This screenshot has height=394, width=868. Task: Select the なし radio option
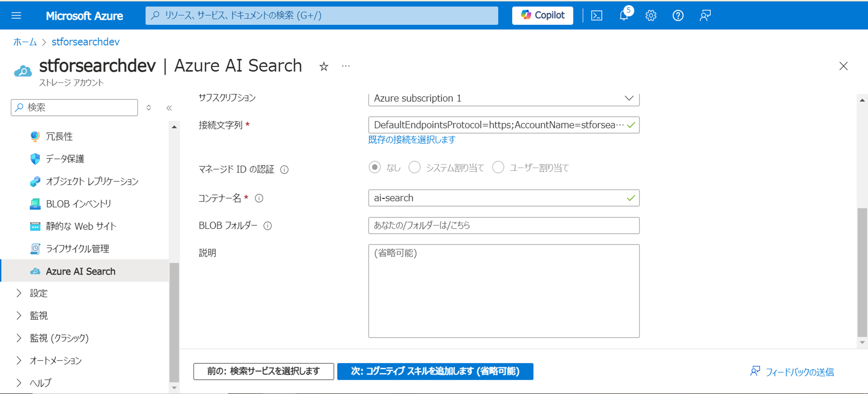tap(374, 167)
